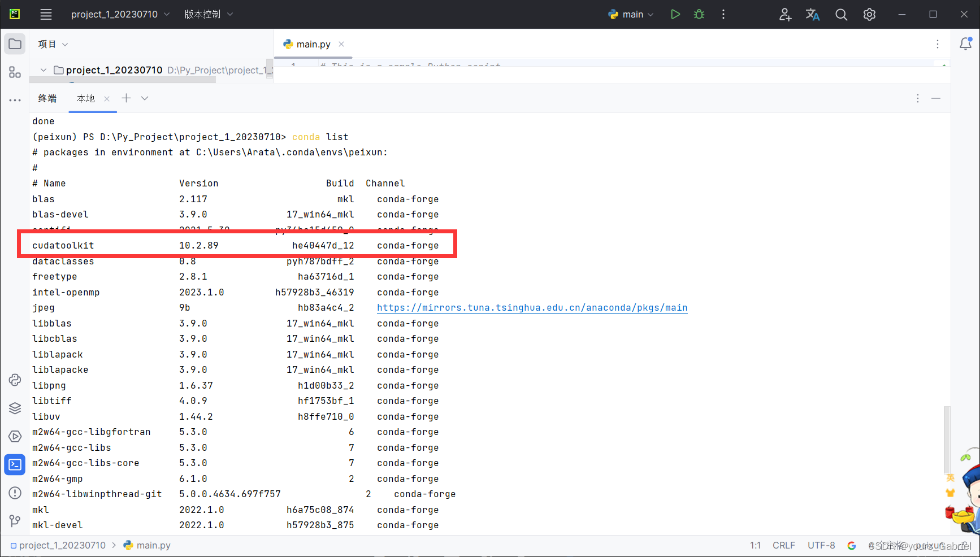Click the m2w64-libwinpthread-git package name
980x557 pixels.
[x=97, y=494]
